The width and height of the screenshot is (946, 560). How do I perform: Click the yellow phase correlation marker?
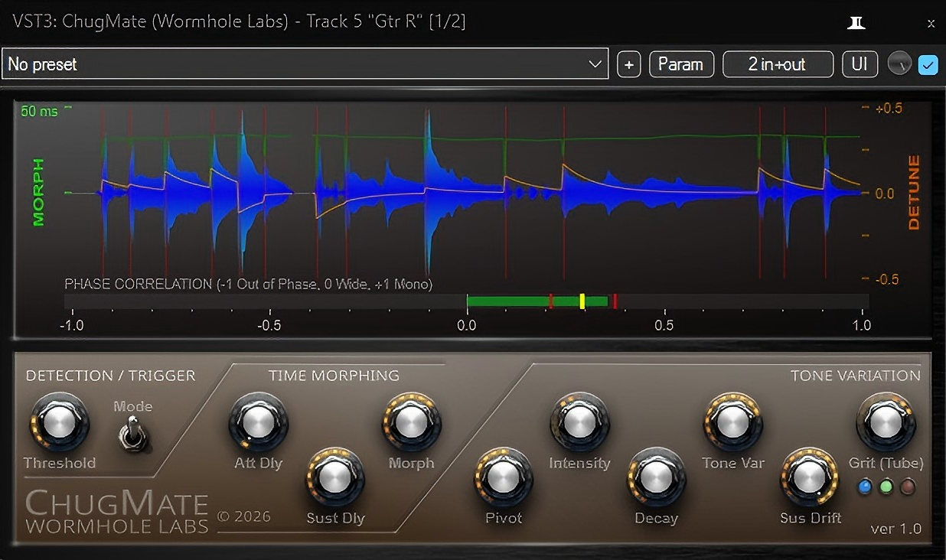point(582,301)
